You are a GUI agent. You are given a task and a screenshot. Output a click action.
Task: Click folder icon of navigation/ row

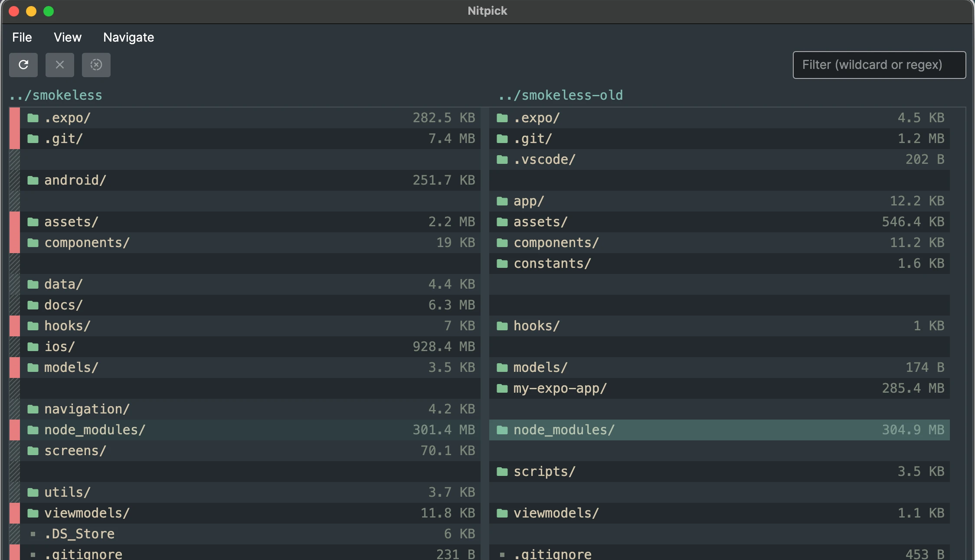point(33,409)
